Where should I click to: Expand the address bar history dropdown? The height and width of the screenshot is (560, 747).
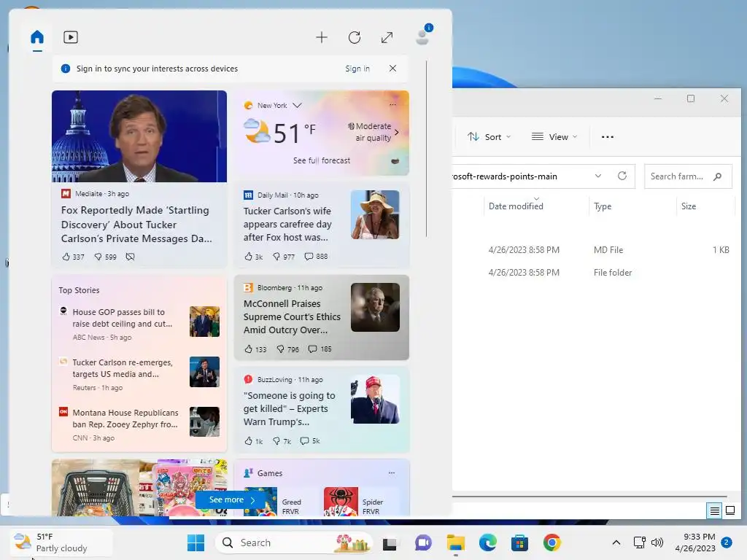coord(598,176)
